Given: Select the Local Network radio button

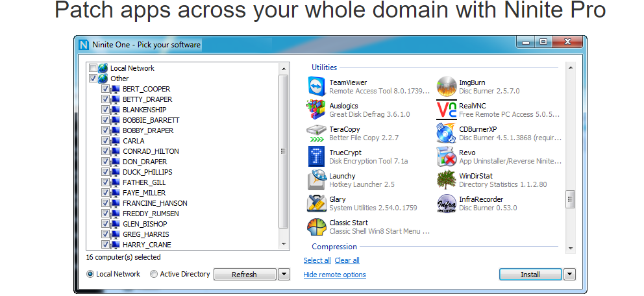Looking at the screenshot, I should (x=90, y=274).
